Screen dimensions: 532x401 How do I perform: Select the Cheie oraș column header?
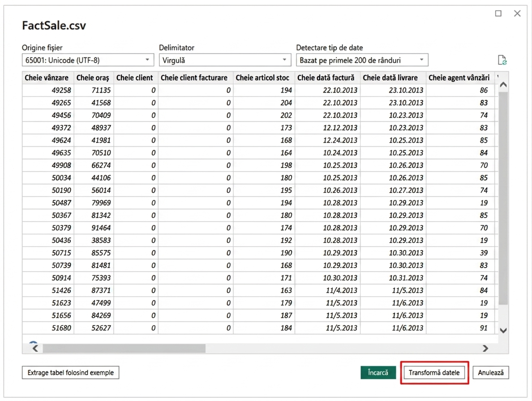[x=94, y=77]
